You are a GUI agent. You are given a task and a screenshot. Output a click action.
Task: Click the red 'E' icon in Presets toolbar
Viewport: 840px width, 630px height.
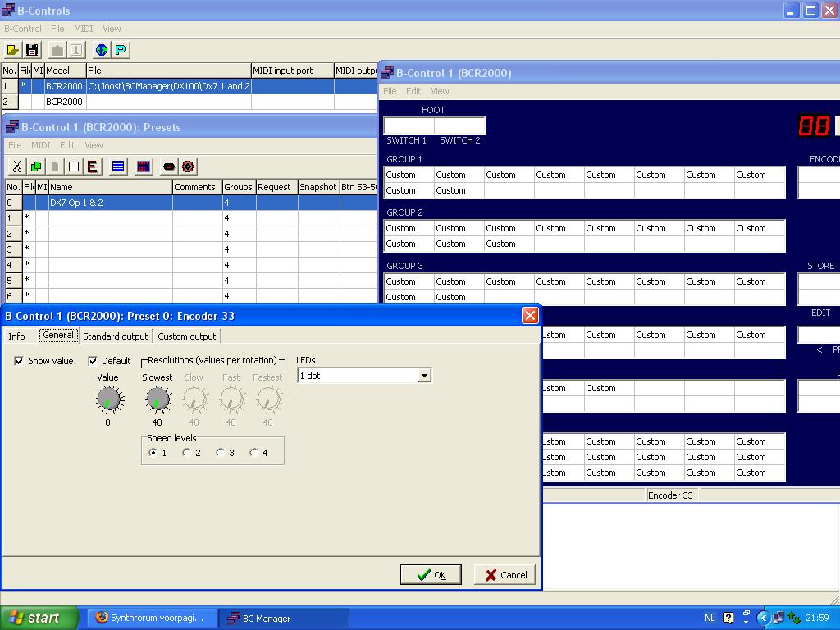tap(92, 167)
